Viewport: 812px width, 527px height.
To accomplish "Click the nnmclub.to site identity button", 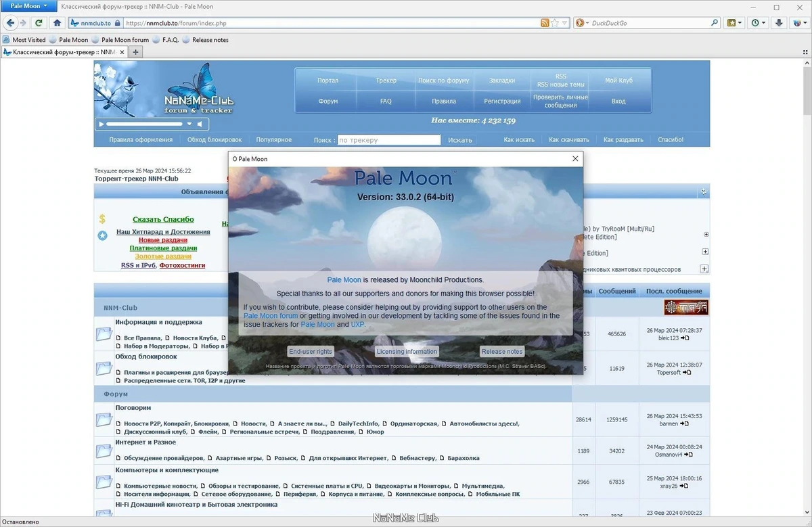I will point(95,23).
